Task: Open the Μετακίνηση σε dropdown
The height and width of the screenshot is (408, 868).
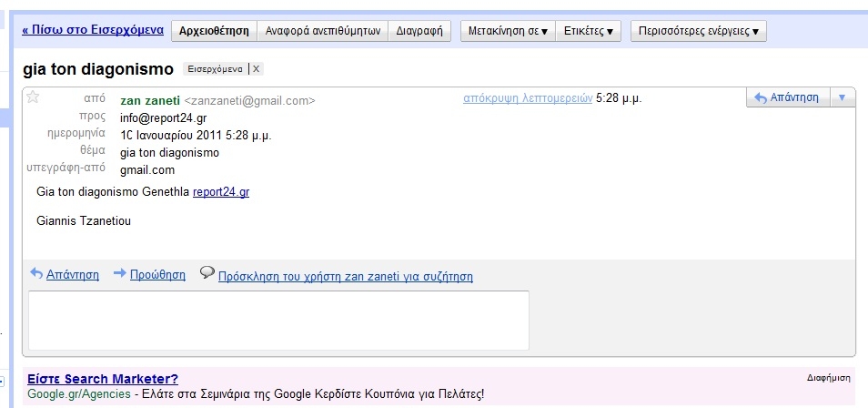Action: coord(509,31)
